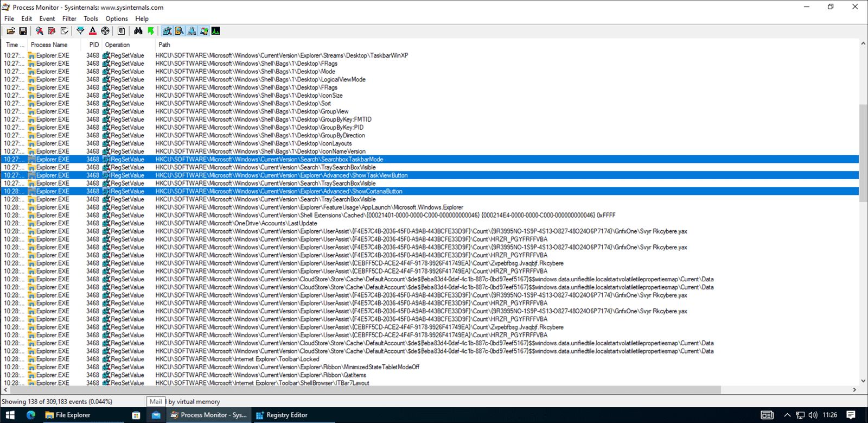The width and height of the screenshot is (868, 423).
Task: Select the highlighted SearchboxTaskbarMode row
Action: [431, 159]
